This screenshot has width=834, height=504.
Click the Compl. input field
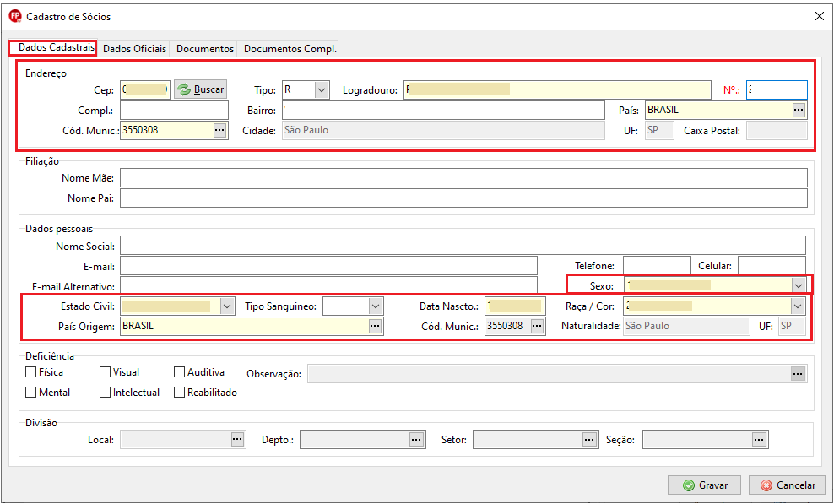pos(174,110)
